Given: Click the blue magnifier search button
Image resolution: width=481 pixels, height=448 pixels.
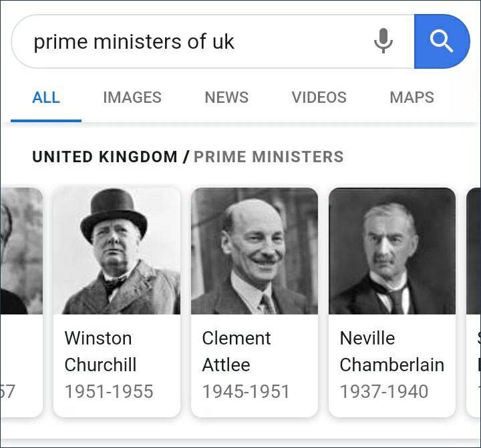Looking at the screenshot, I should click(x=442, y=41).
